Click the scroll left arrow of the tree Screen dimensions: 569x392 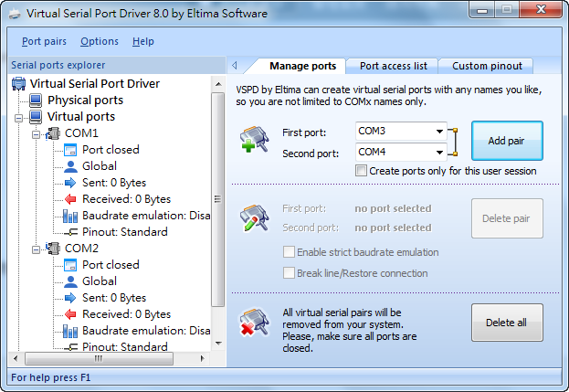pyautogui.click(x=16, y=358)
